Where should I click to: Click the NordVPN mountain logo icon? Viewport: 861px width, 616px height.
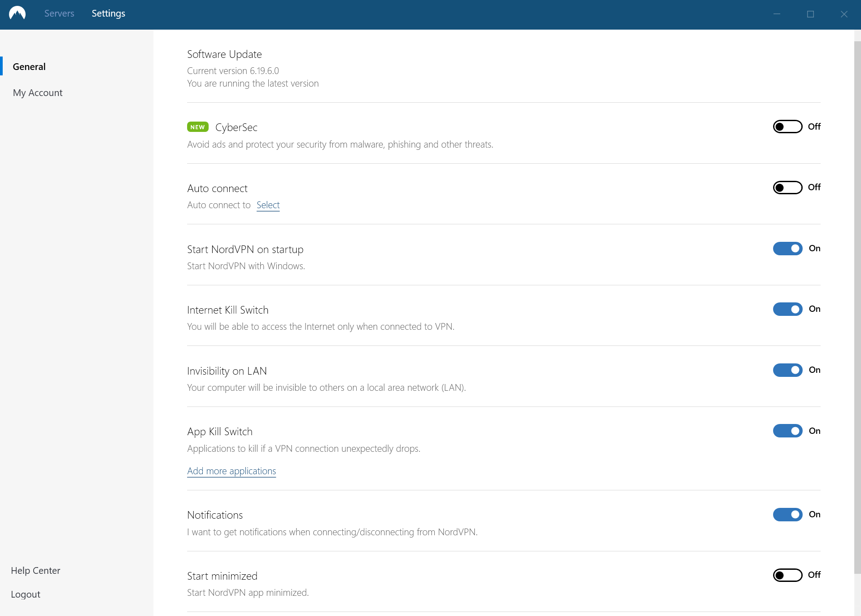point(17,13)
